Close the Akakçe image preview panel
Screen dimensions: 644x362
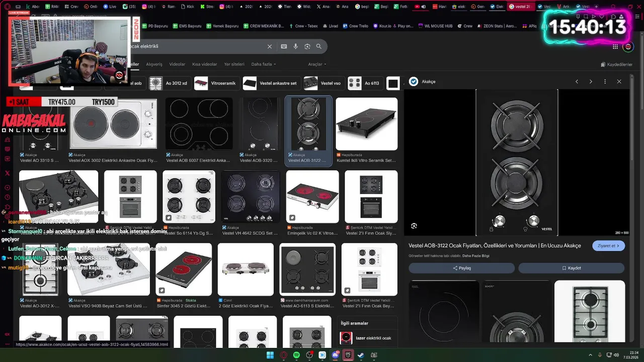coord(619,81)
